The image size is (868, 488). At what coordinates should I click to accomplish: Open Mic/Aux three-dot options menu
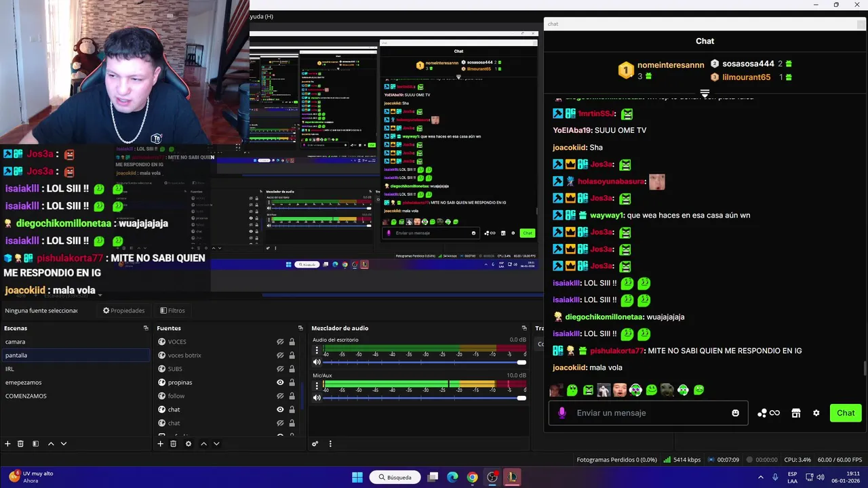pos(317,386)
